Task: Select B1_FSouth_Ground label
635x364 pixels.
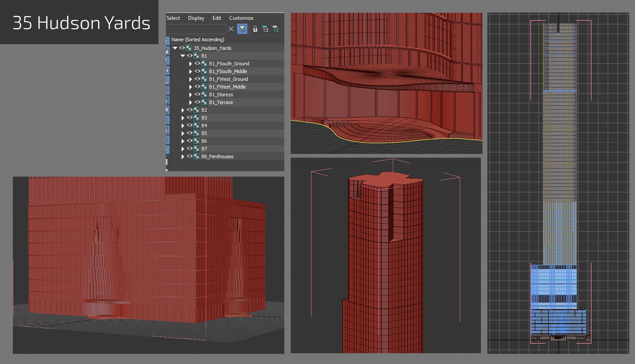Action: tap(229, 64)
